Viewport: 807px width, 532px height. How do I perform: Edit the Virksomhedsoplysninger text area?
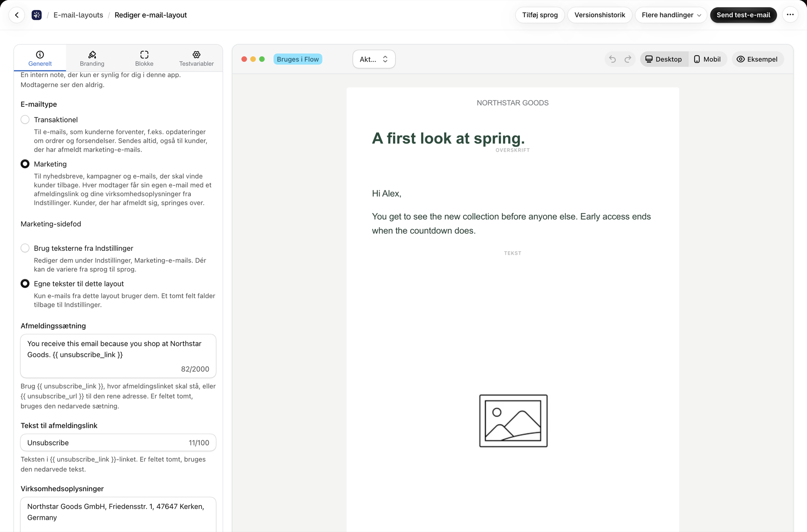click(x=118, y=514)
